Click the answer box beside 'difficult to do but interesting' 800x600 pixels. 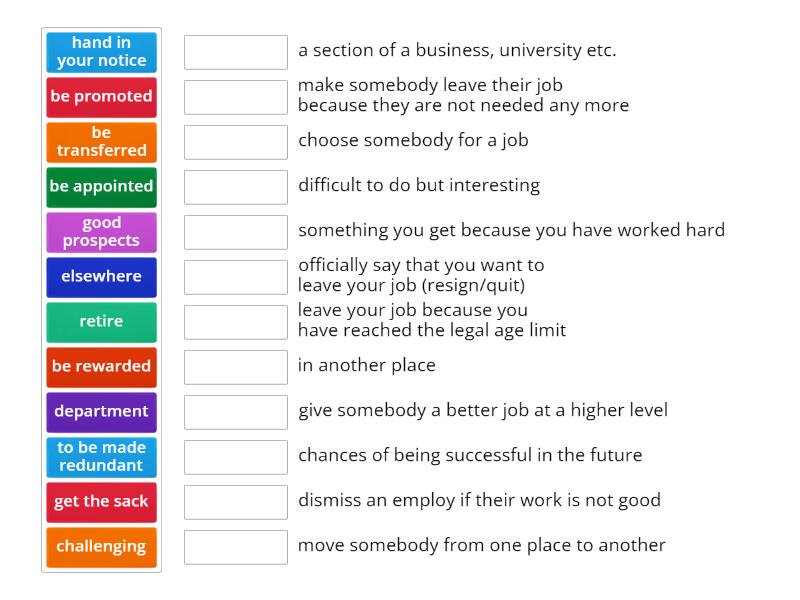click(235, 185)
